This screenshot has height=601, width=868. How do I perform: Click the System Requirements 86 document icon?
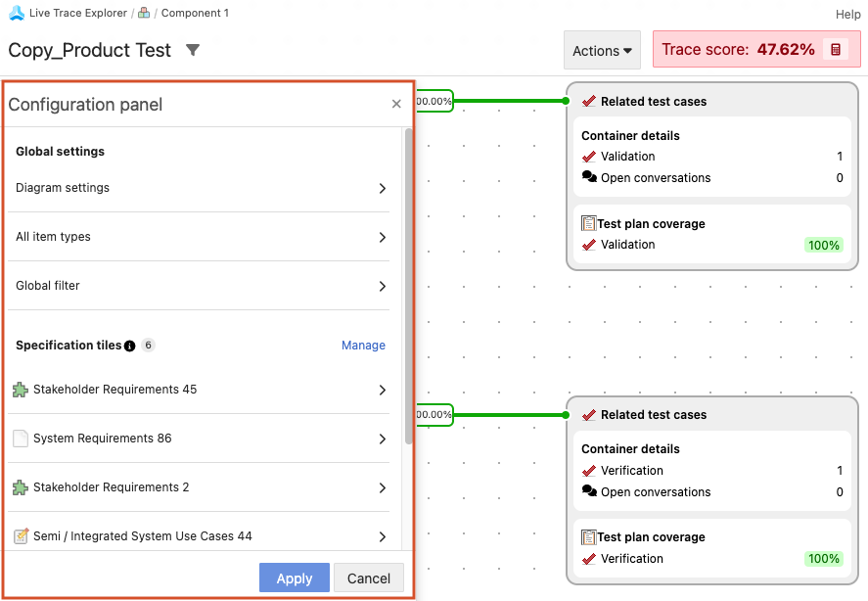coord(21,439)
